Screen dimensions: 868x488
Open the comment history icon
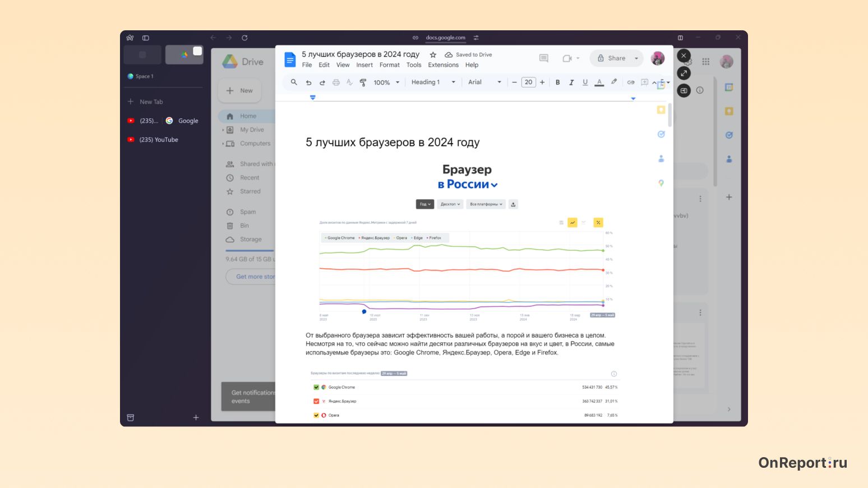[543, 58]
